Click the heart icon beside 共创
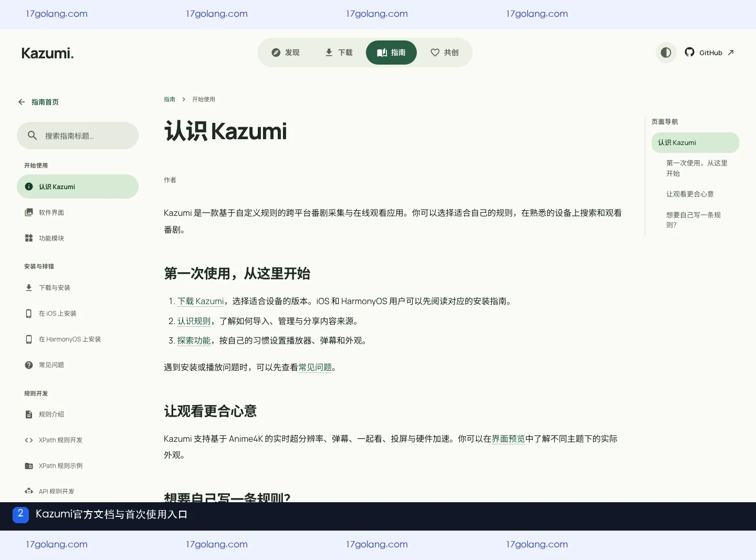This screenshot has height=560, width=756. [x=435, y=53]
